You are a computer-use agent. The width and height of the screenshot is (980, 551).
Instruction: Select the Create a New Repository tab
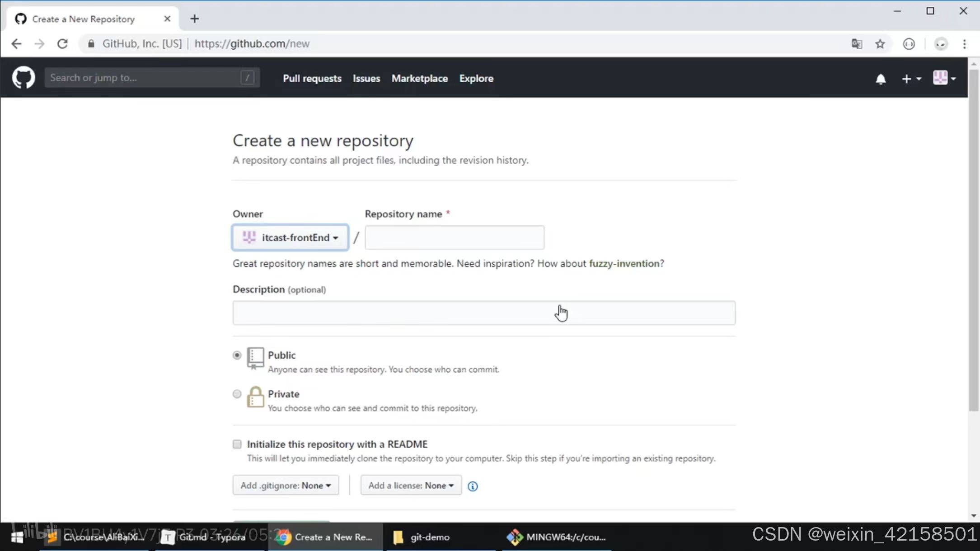pyautogui.click(x=93, y=19)
